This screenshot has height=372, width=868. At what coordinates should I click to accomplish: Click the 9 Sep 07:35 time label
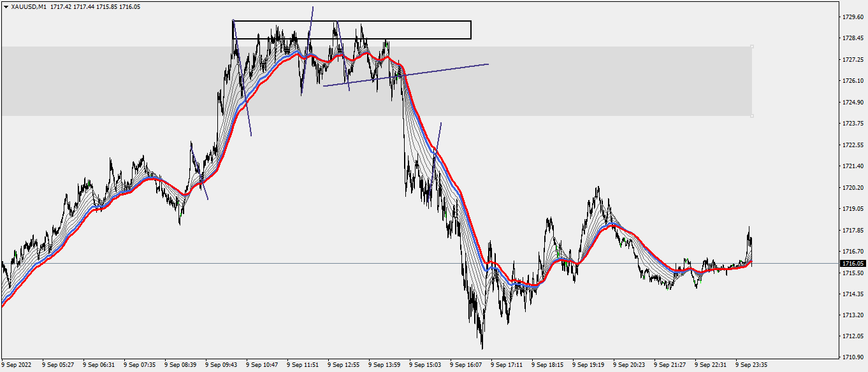click(x=138, y=366)
